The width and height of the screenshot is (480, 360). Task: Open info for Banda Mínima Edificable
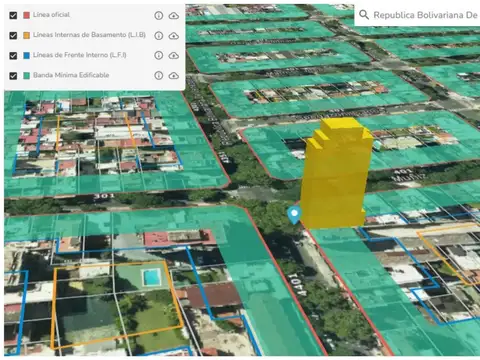pos(159,76)
